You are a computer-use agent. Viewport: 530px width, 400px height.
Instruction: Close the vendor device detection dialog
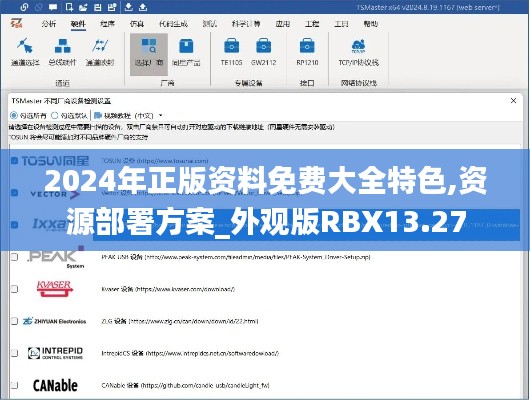click(513, 101)
